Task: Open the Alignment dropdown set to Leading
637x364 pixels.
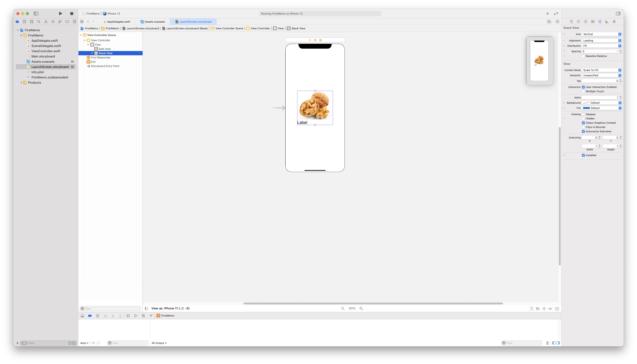Action: (x=601, y=41)
